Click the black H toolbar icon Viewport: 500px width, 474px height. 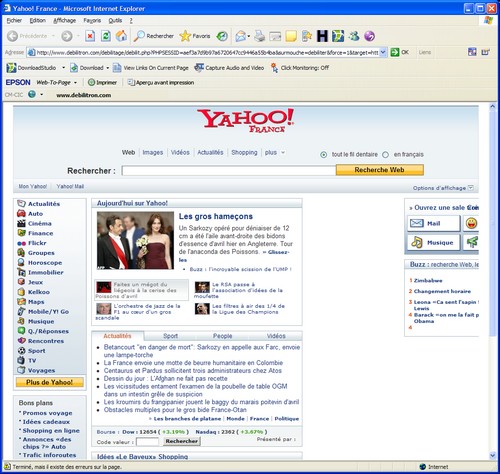click(322, 36)
